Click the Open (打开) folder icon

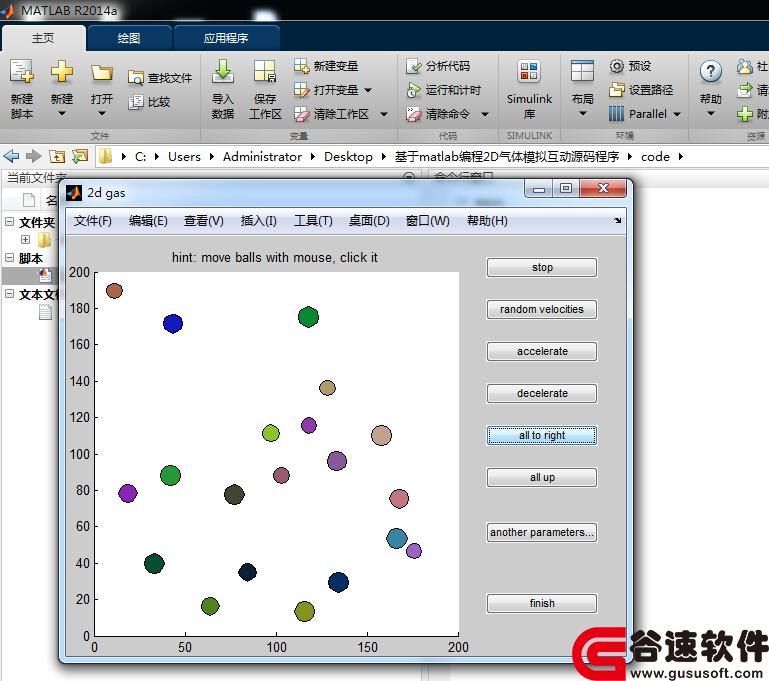coord(102,73)
